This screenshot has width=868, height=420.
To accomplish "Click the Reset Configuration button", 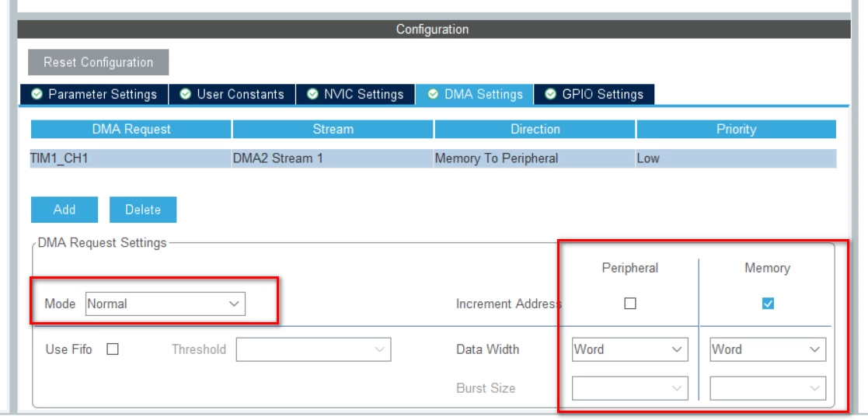I will click(x=99, y=62).
